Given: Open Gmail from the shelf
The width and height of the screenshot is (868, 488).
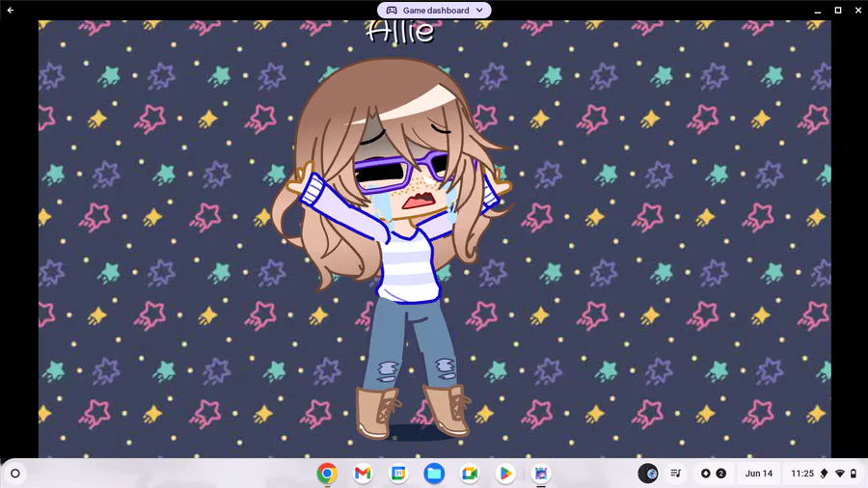Looking at the screenshot, I should (363, 474).
